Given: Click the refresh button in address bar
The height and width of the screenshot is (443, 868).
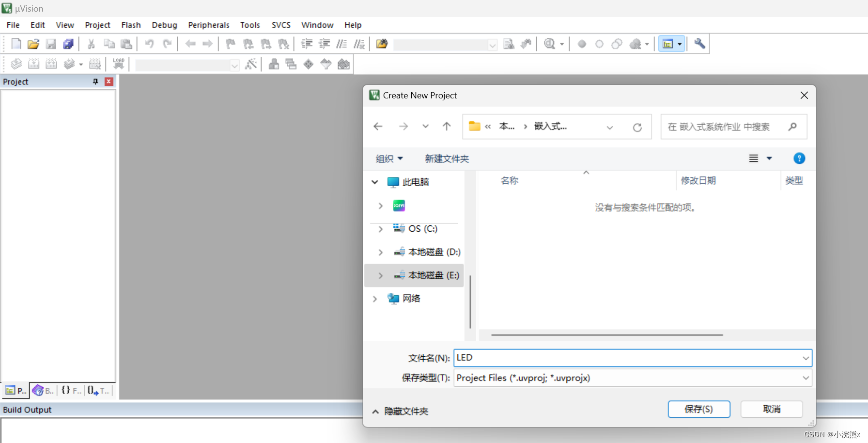Looking at the screenshot, I should (x=637, y=127).
